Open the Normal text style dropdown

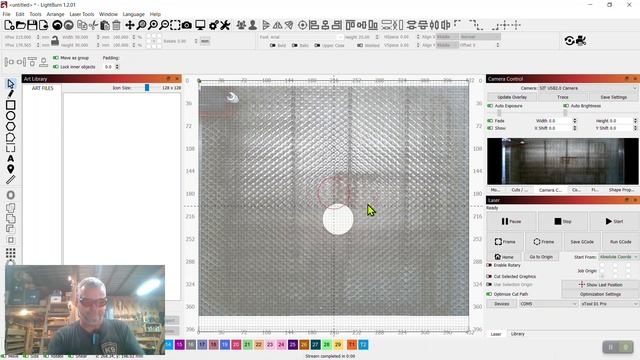480,37
